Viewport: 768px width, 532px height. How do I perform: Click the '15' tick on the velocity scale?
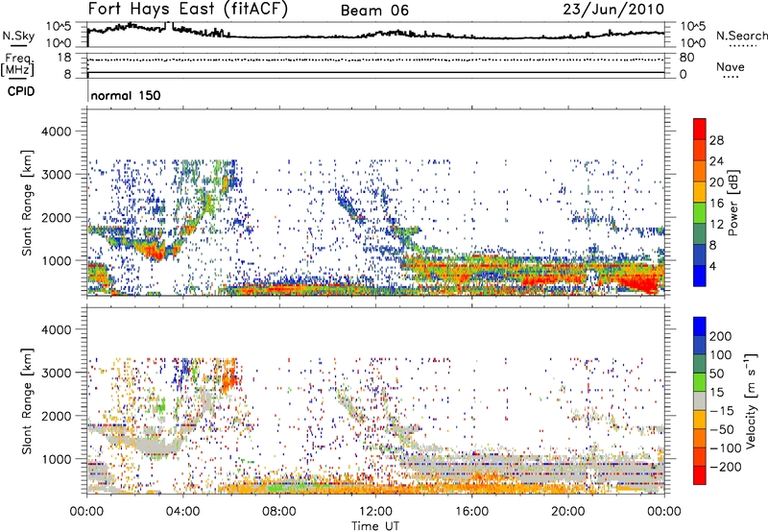(716, 393)
